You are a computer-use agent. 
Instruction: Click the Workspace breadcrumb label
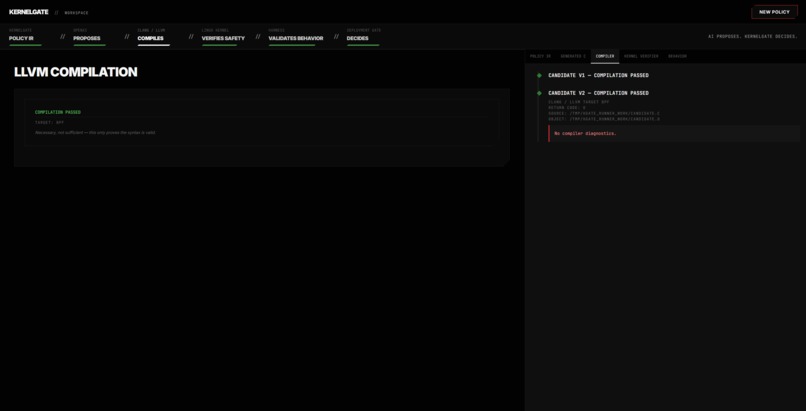click(x=77, y=13)
